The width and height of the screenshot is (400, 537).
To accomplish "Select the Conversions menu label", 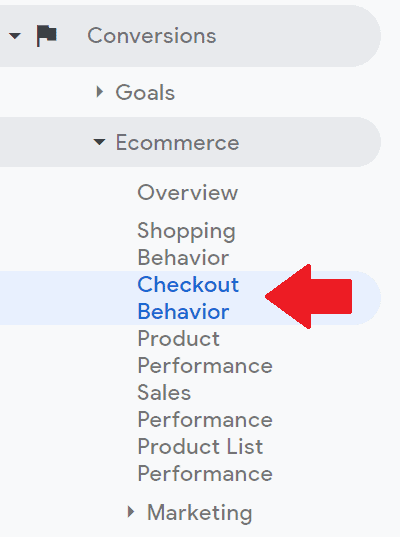I will click(x=152, y=36).
